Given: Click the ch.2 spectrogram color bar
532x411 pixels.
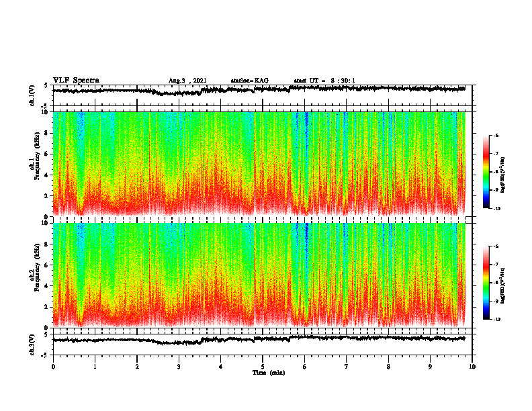Looking at the screenshot, I should pos(486,283).
